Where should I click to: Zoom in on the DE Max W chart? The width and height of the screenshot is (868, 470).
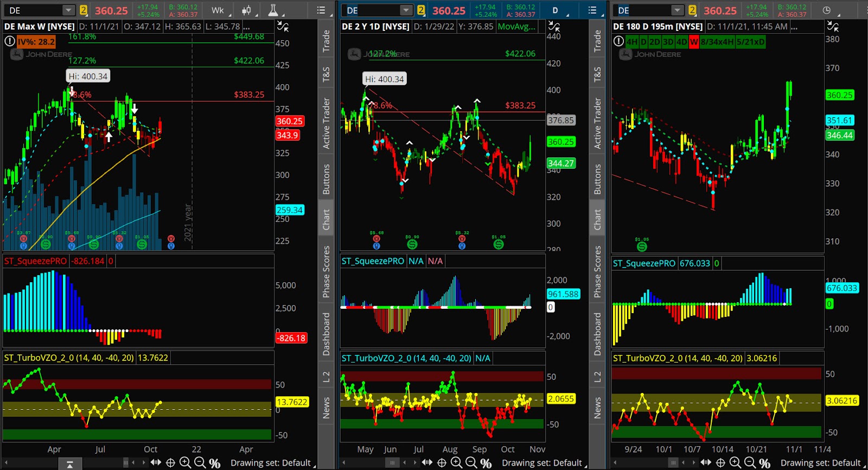[185, 463]
